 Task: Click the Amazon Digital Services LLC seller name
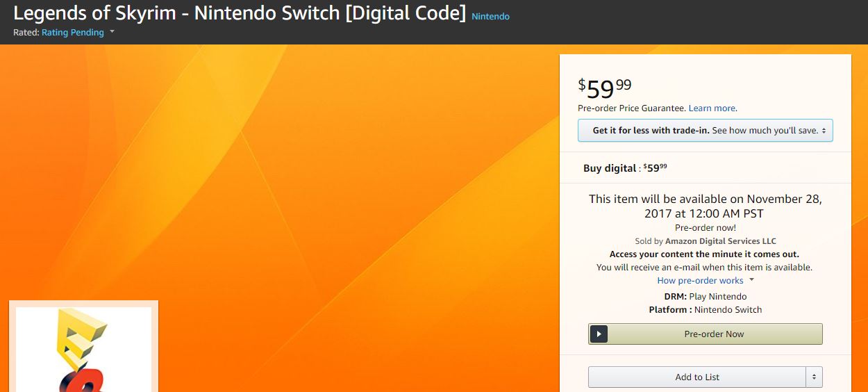coord(720,241)
